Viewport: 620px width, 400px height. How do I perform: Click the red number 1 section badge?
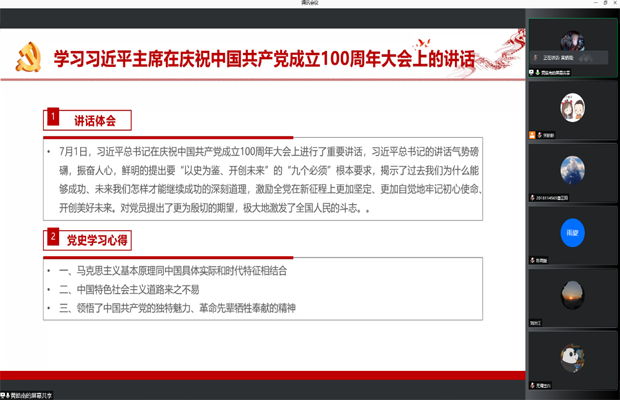[x=52, y=118]
